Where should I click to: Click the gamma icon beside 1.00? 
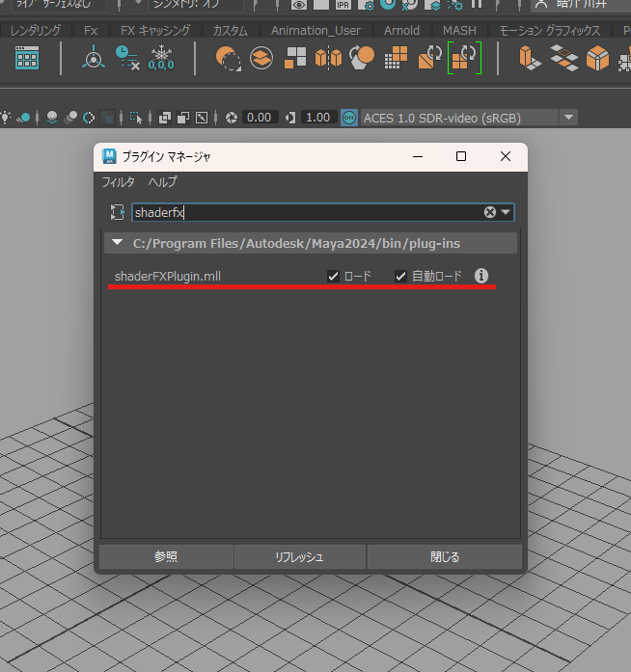pos(290,118)
